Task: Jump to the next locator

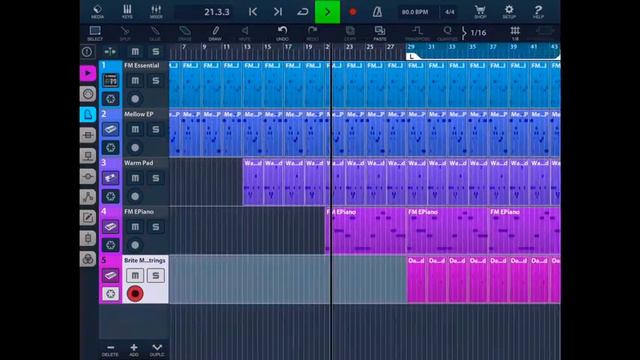Action: (x=278, y=12)
